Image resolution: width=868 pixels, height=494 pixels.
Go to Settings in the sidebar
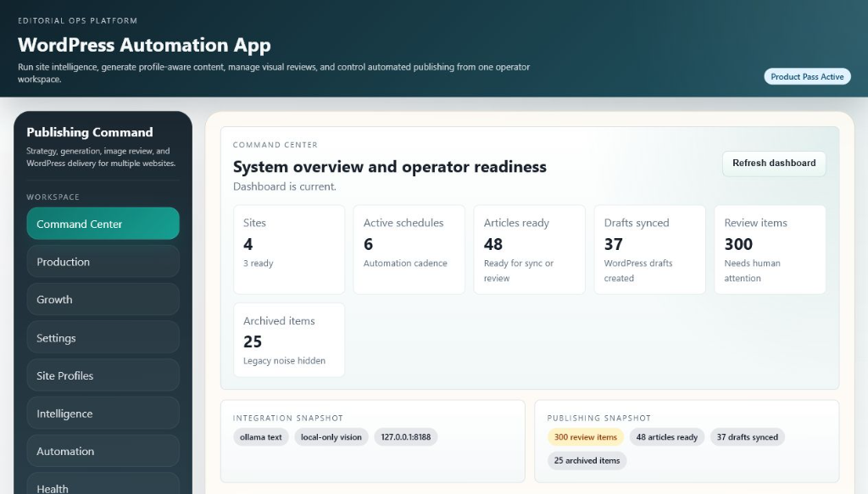pyautogui.click(x=103, y=337)
